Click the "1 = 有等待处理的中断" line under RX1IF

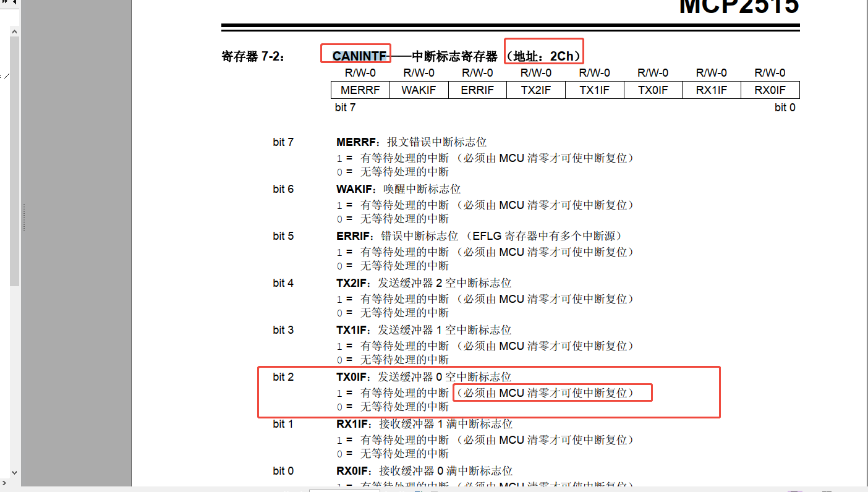tap(486, 440)
